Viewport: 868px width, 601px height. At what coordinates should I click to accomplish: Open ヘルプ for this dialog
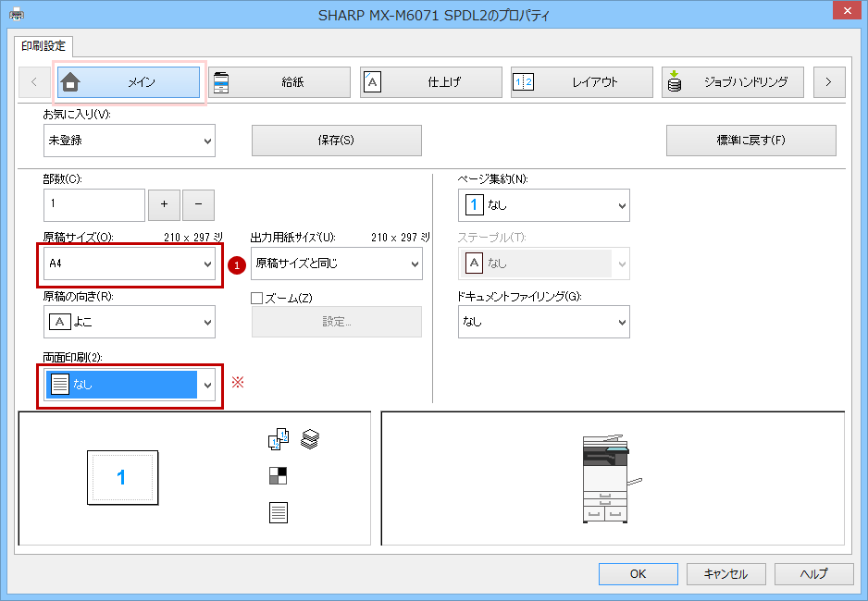[813, 574]
